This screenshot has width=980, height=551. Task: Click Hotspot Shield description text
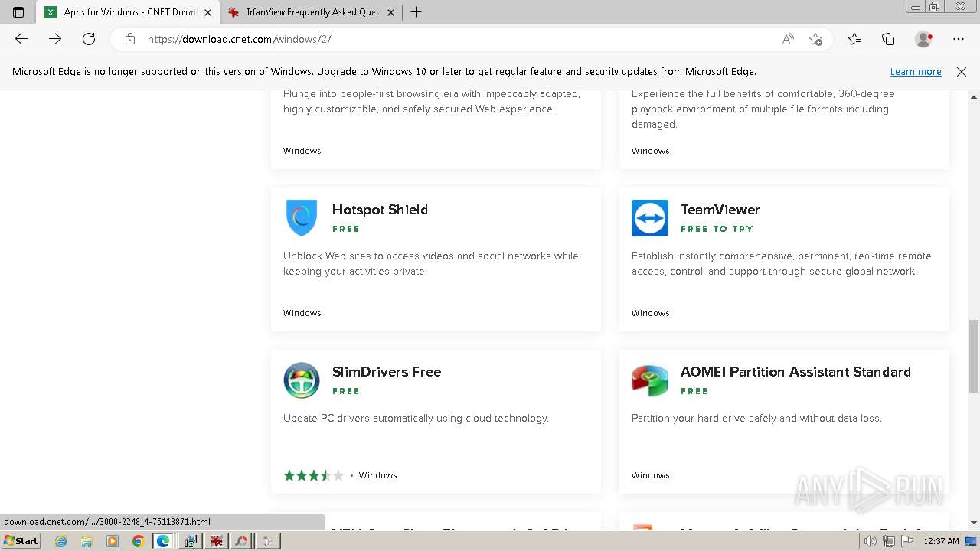tap(431, 263)
